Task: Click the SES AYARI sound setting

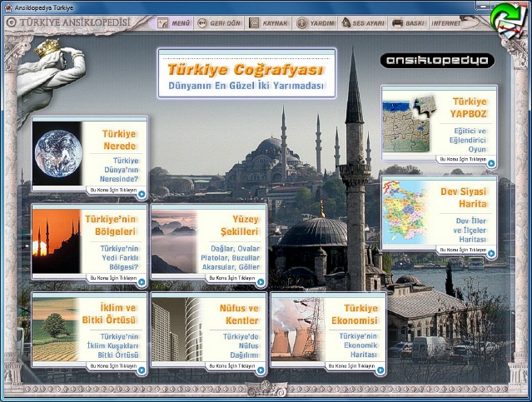Action: coord(363,23)
